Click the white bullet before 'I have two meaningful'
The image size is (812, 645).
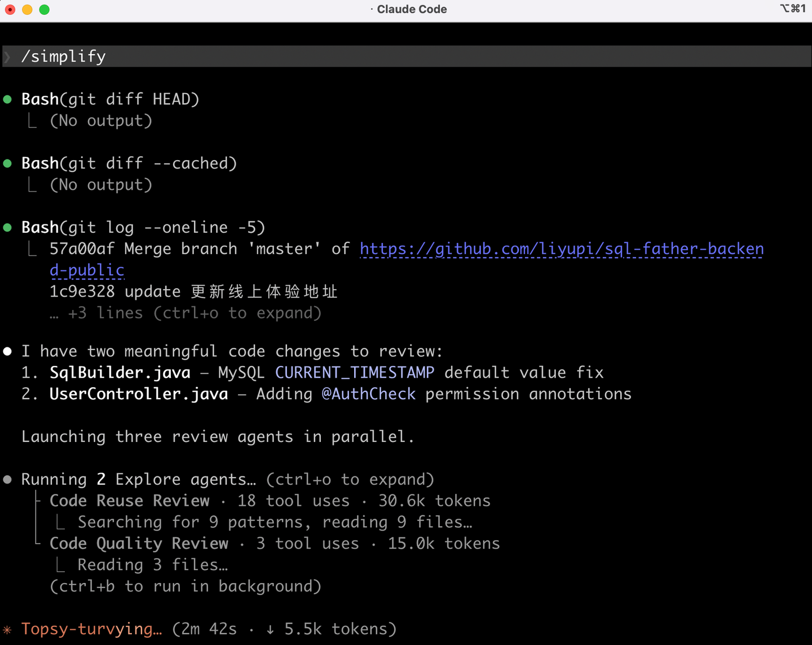tap(8, 352)
